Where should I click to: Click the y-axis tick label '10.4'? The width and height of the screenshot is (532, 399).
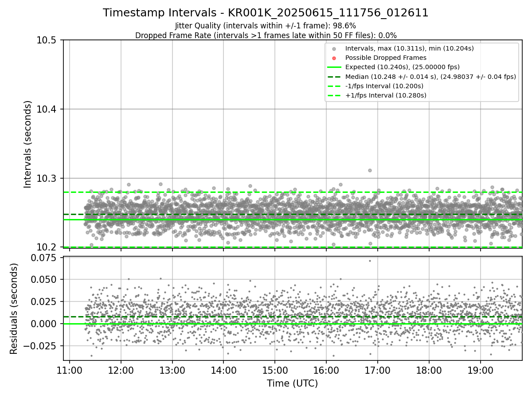pyautogui.click(x=47, y=110)
